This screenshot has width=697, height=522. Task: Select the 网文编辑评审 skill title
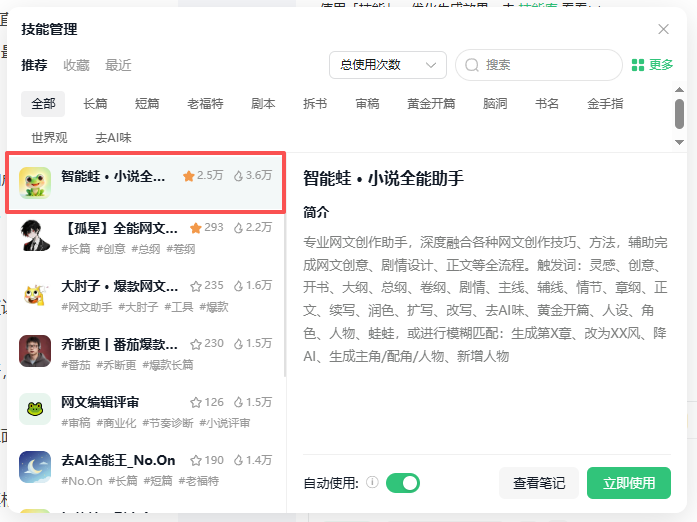tap(100, 402)
